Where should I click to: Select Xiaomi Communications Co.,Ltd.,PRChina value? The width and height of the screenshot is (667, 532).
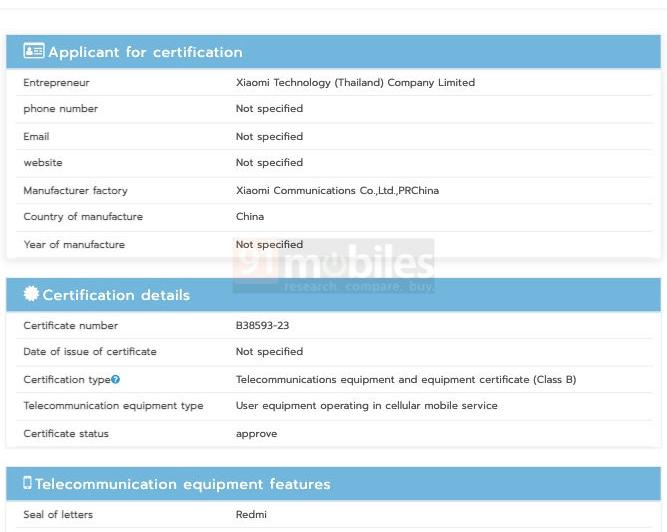(337, 191)
